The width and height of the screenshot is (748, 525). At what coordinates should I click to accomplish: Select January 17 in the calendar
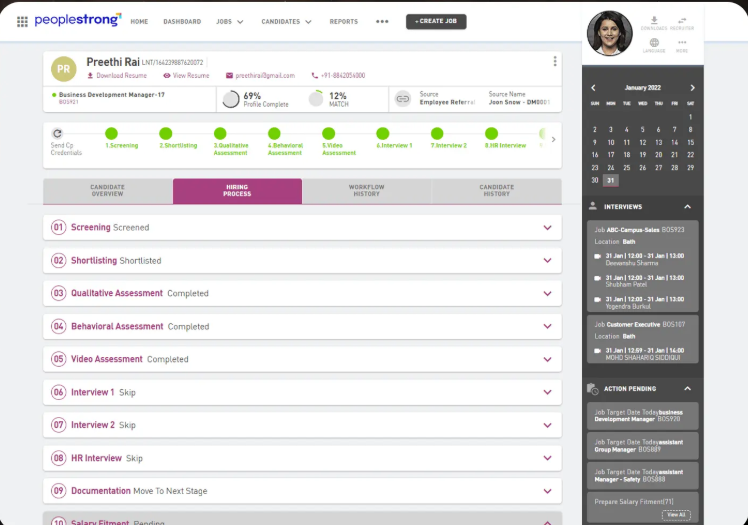[611, 155]
